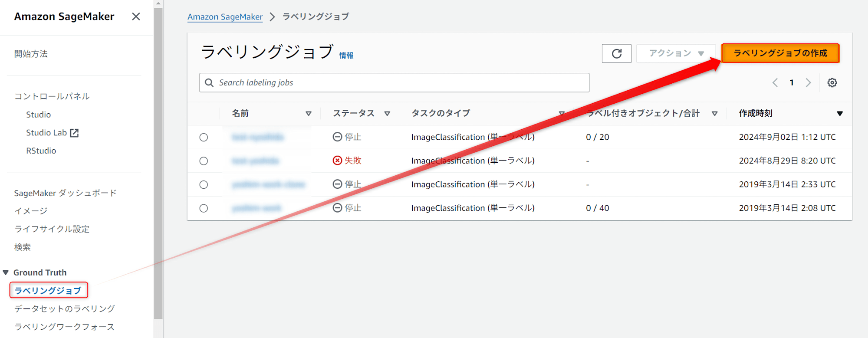Click the Amazon SageMaker breadcrumb link
Viewport: 868px width, 338px height.
(x=225, y=16)
